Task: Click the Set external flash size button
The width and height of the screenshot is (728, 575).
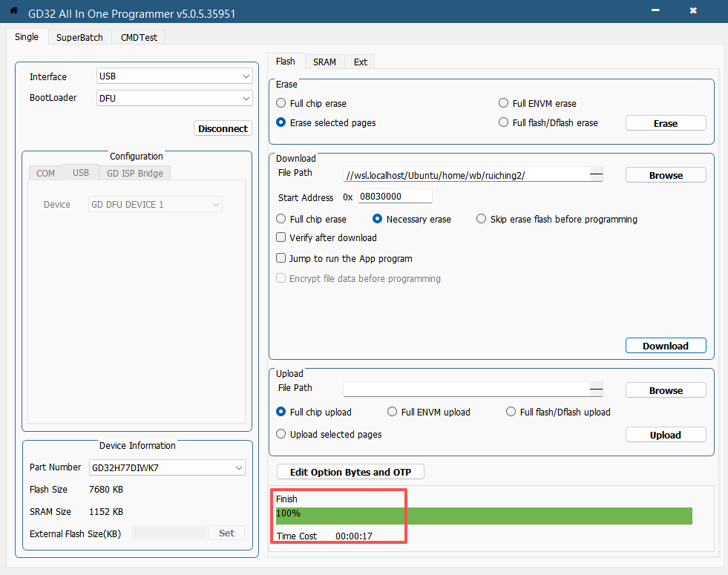Action: coord(226,533)
